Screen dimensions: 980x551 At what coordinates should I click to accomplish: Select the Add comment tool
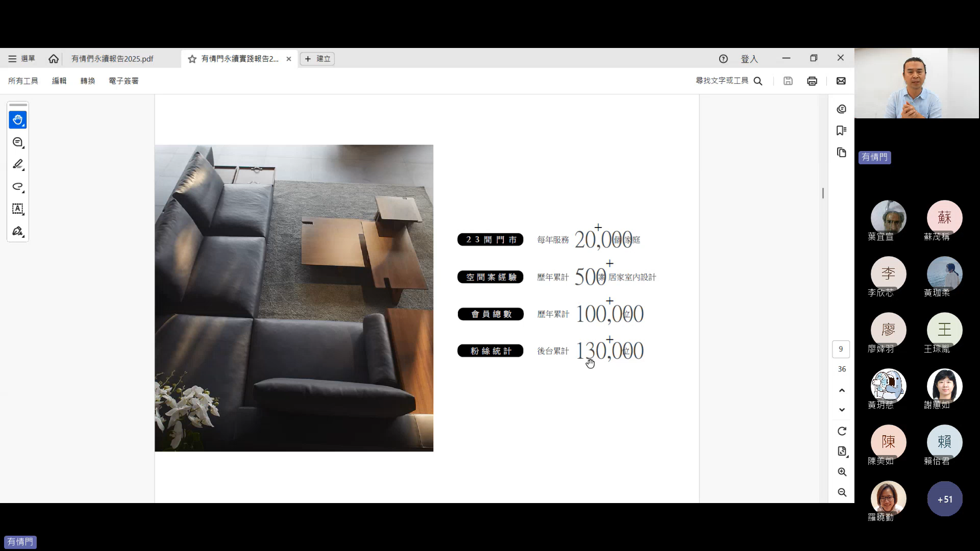[18, 142]
